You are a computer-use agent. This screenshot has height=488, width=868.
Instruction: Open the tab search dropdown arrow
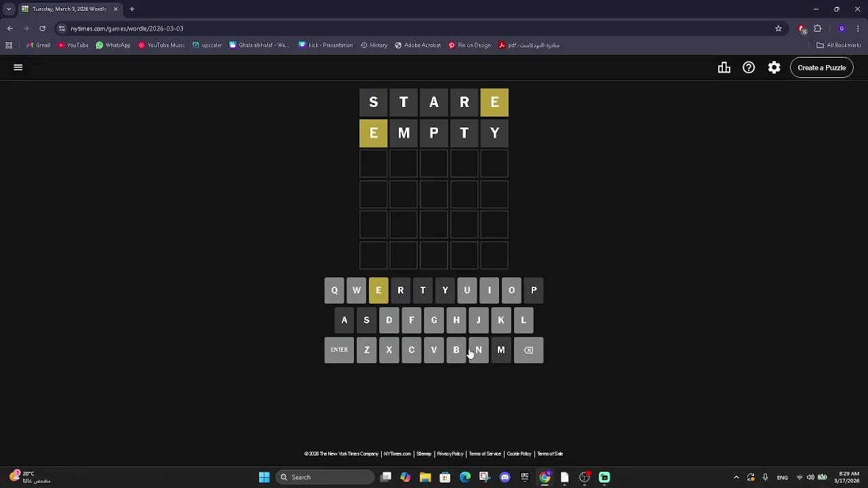[x=9, y=9]
